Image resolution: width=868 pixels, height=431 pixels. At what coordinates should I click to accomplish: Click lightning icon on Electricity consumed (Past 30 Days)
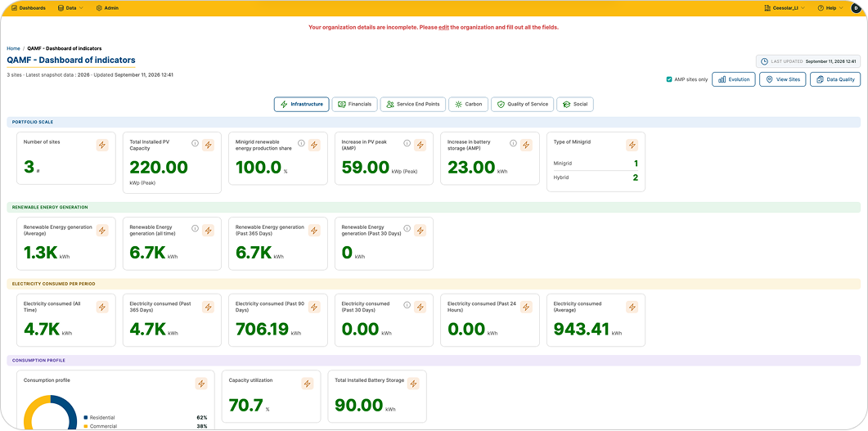pos(421,307)
